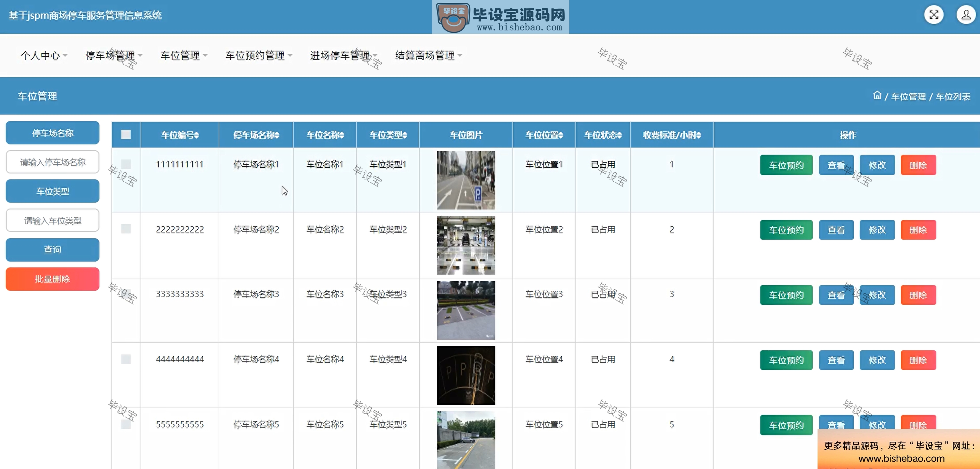Sort by 车位类型 column header
Screen dimensions: 980x469
click(388, 135)
